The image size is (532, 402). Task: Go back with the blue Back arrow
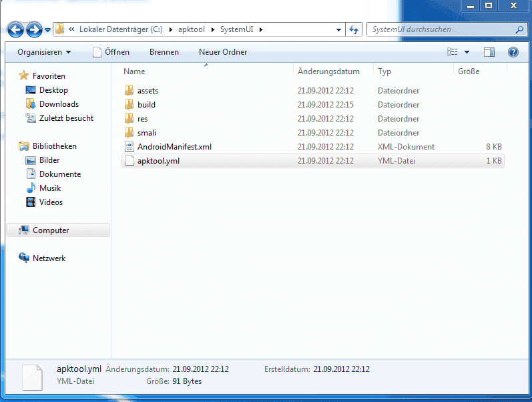(x=15, y=29)
